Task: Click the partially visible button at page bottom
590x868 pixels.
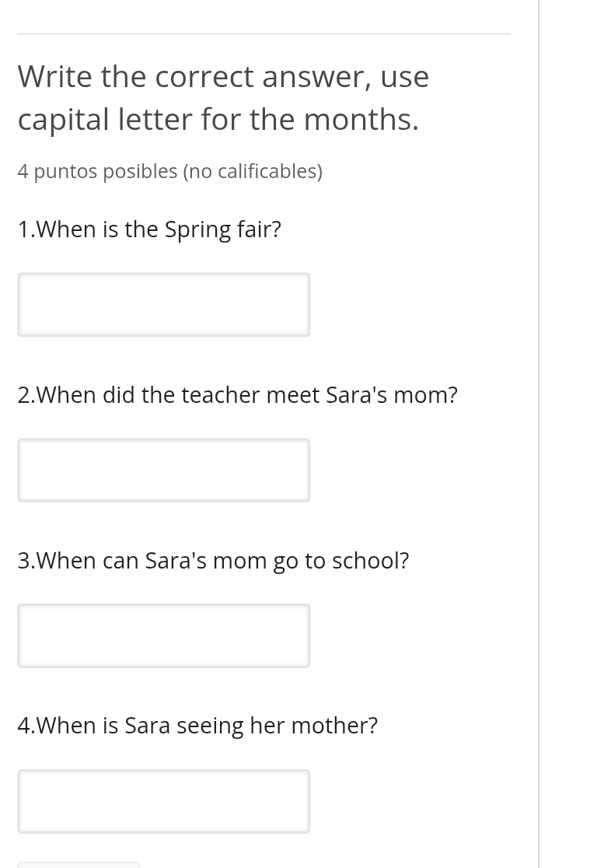Action: click(79, 864)
